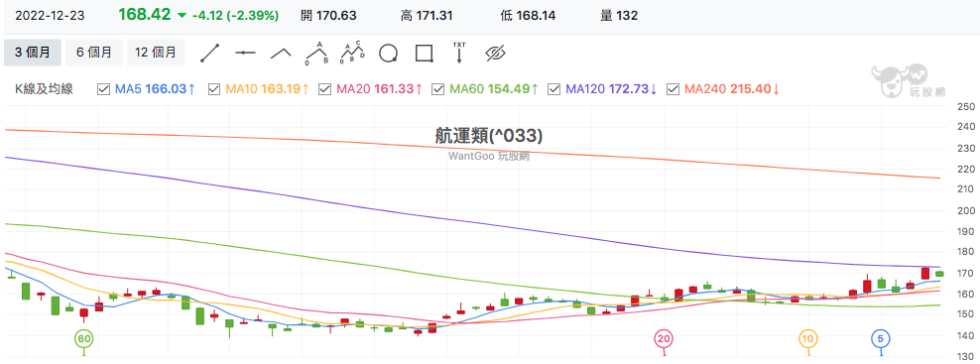980x364 pixels.
Task: Click the MA5 166.03 value label
Action: 156,89
